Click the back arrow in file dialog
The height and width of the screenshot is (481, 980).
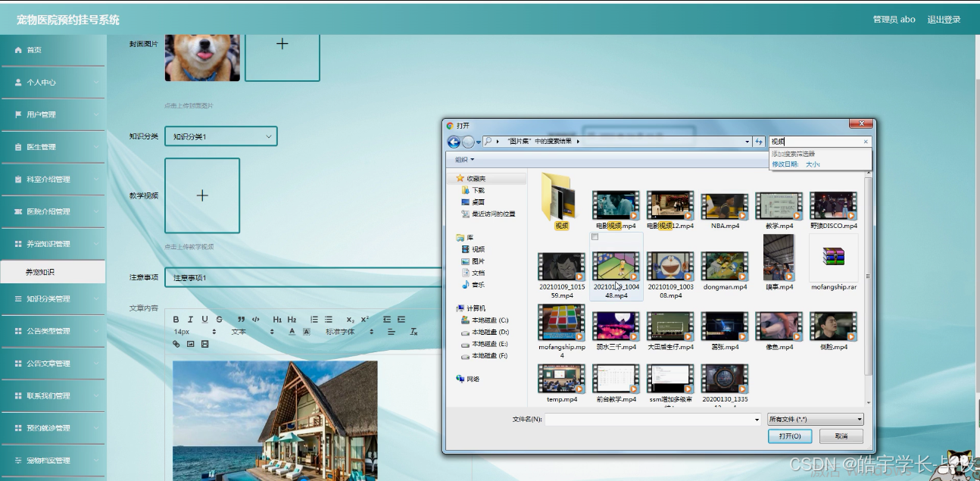point(454,142)
